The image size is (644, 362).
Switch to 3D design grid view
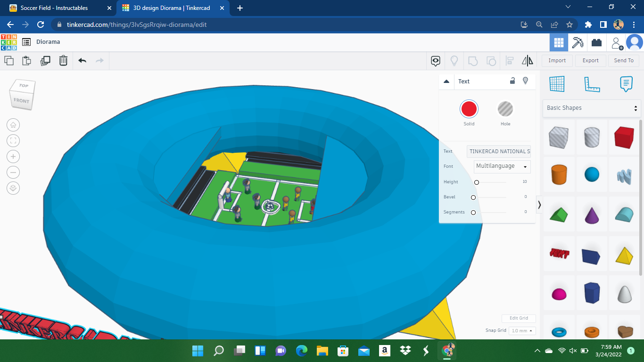tap(559, 42)
